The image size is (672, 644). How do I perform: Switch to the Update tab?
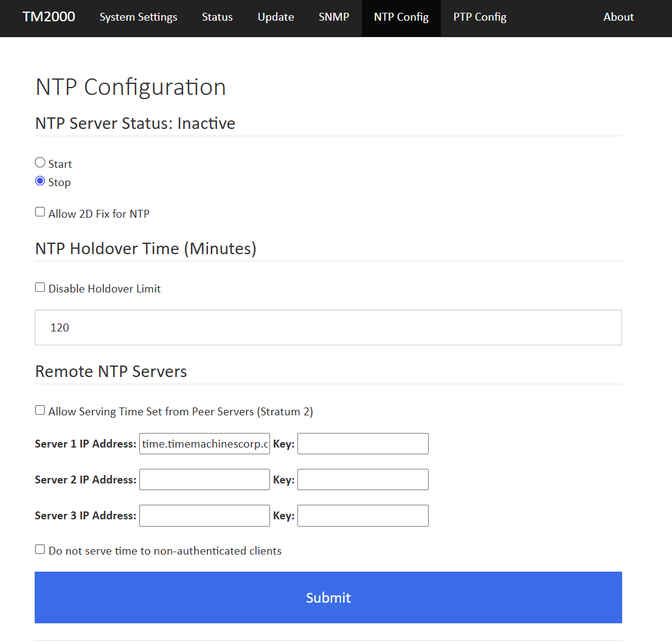coord(275,17)
